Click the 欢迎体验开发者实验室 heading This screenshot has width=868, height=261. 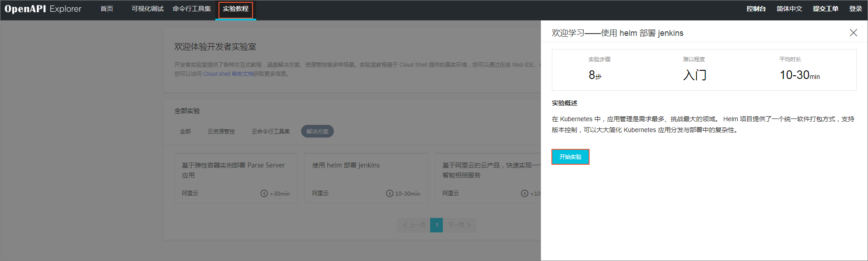[215, 47]
